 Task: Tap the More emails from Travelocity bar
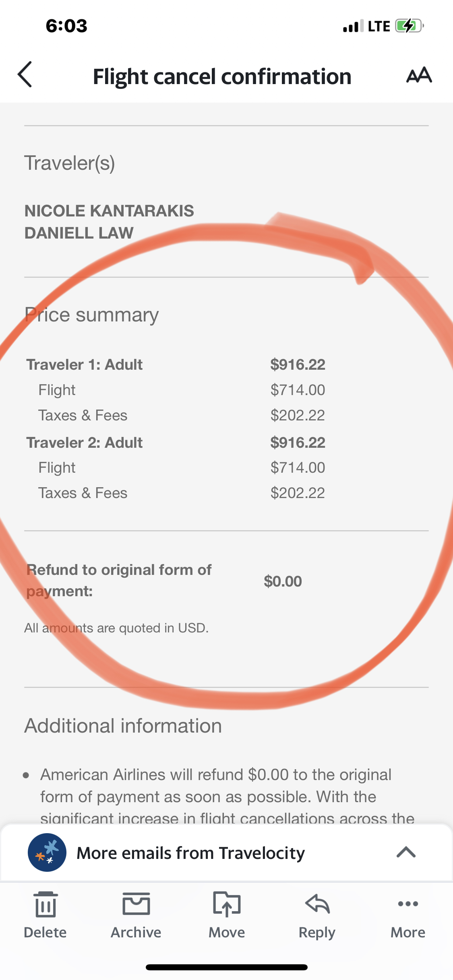tap(191, 853)
